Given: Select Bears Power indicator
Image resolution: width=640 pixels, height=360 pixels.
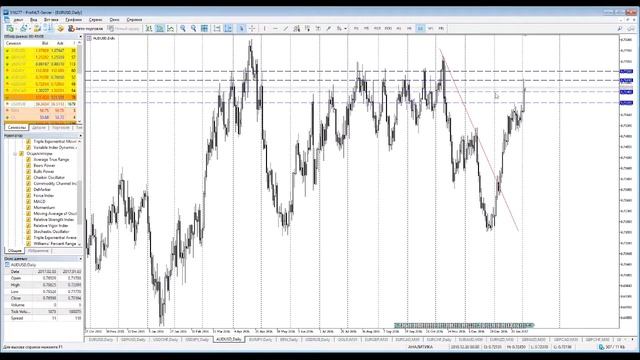Looking at the screenshot, I should [44, 166].
